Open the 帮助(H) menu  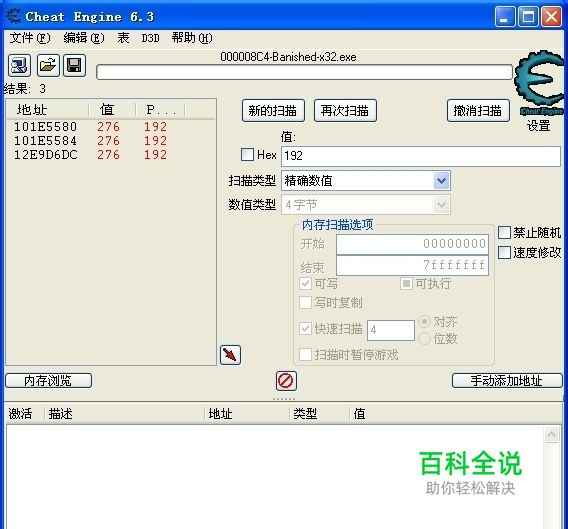[192, 38]
